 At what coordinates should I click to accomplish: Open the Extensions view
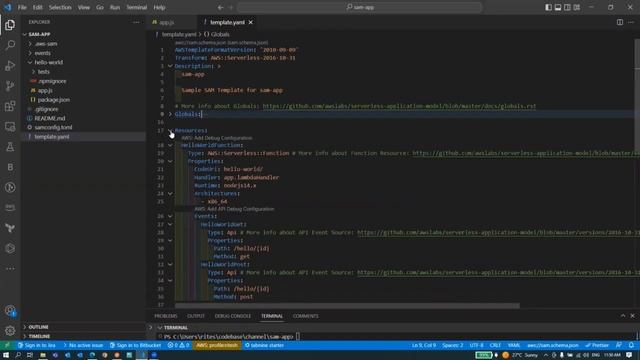click(x=10, y=106)
